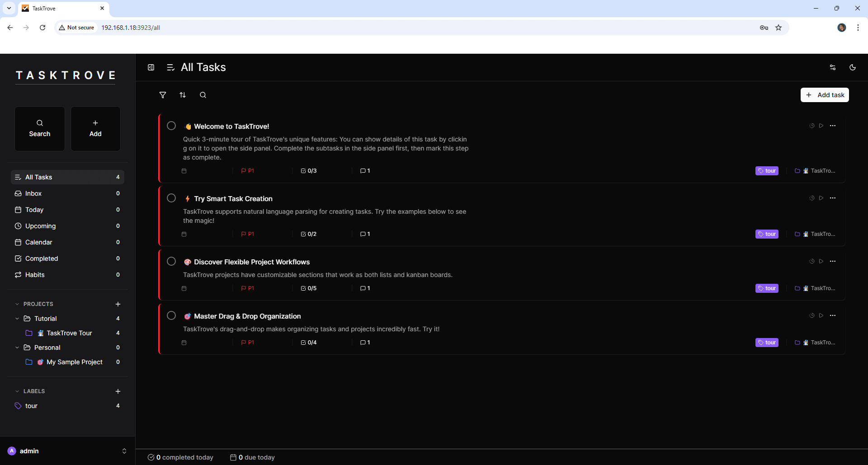Open the sort options icon
This screenshot has width=868, height=465.
pos(183,95)
